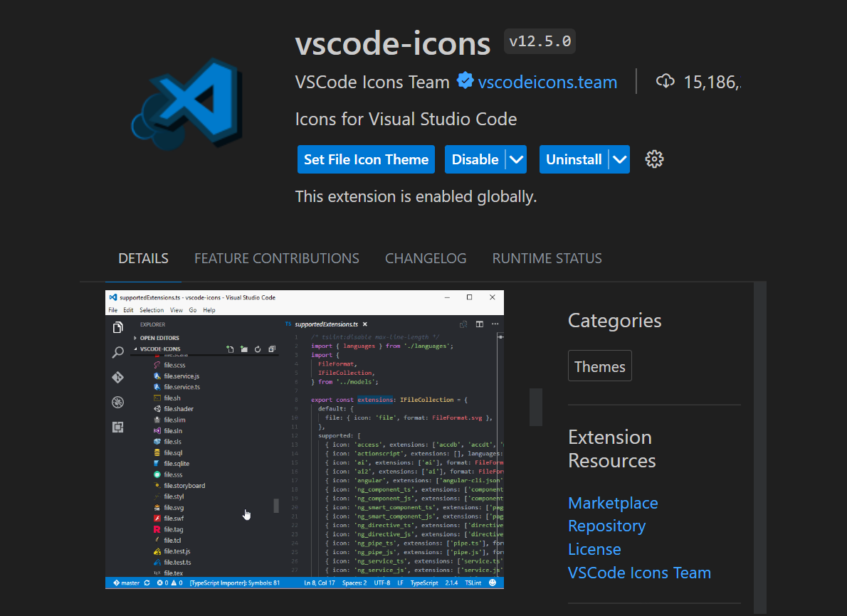Click Extensions icon in preview activity bar
This screenshot has height=616, width=847.
pos(117,427)
